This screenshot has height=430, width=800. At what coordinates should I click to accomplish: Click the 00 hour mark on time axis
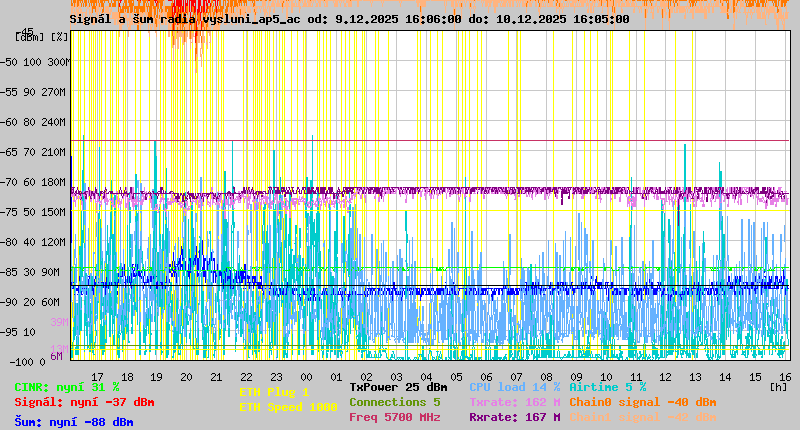point(307,377)
